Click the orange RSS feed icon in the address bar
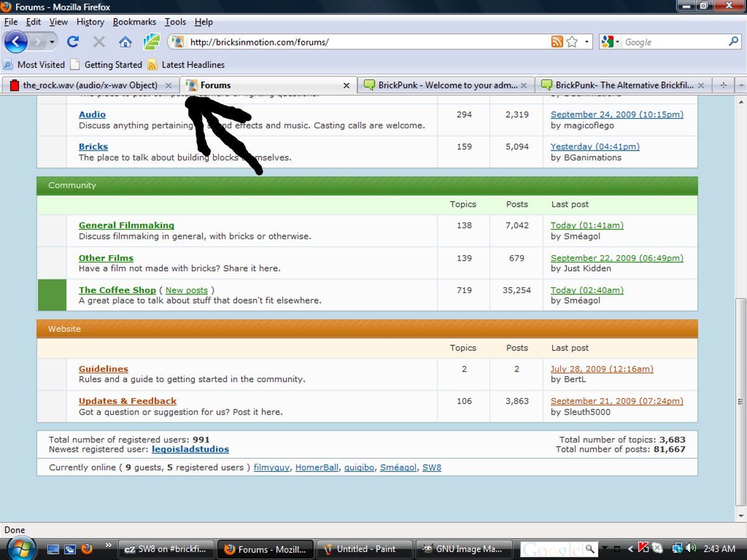 tap(557, 42)
